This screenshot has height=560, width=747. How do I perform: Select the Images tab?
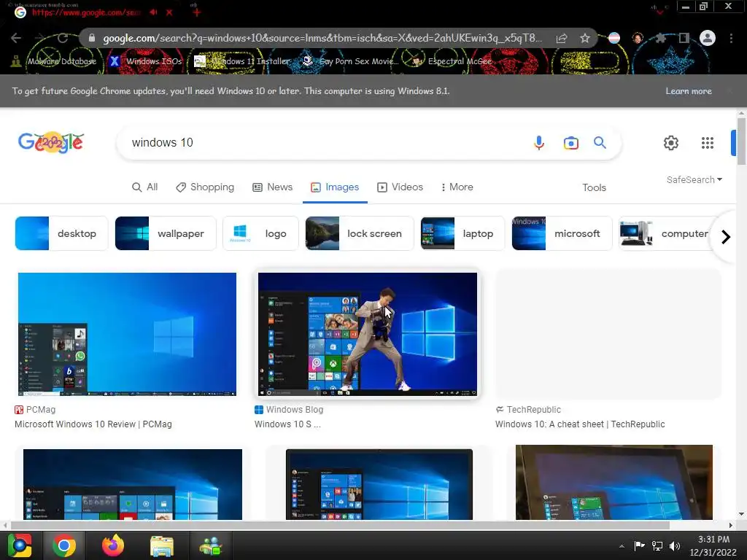coord(335,187)
